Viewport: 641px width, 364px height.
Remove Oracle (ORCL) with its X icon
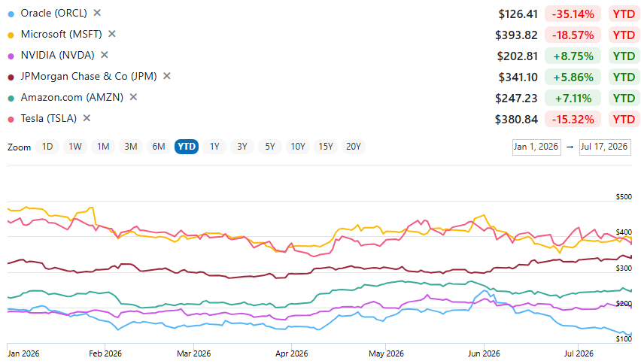[x=97, y=13]
